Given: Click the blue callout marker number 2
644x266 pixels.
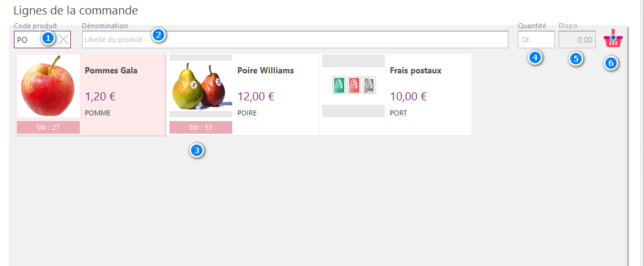Looking at the screenshot, I should tap(159, 35).
